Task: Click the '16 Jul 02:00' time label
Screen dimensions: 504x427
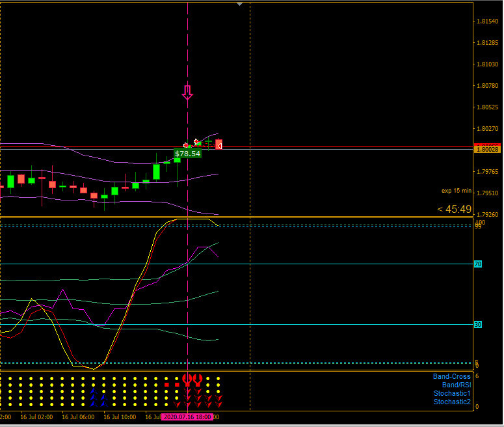Action: pyautogui.click(x=36, y=417)
